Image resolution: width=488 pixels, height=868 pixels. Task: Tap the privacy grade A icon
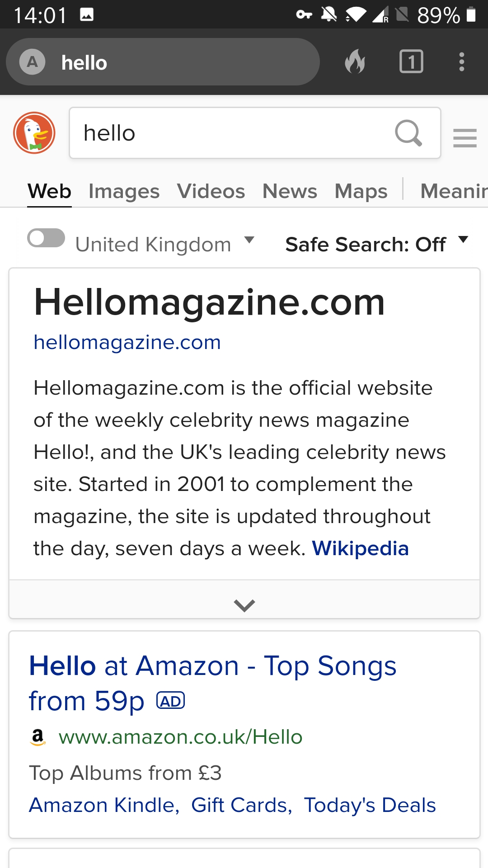click(32, 62)
